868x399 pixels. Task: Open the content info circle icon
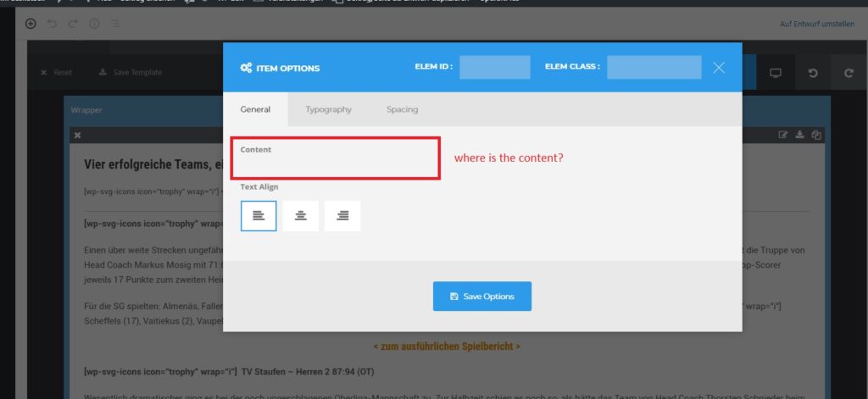(x=94, y=24)
